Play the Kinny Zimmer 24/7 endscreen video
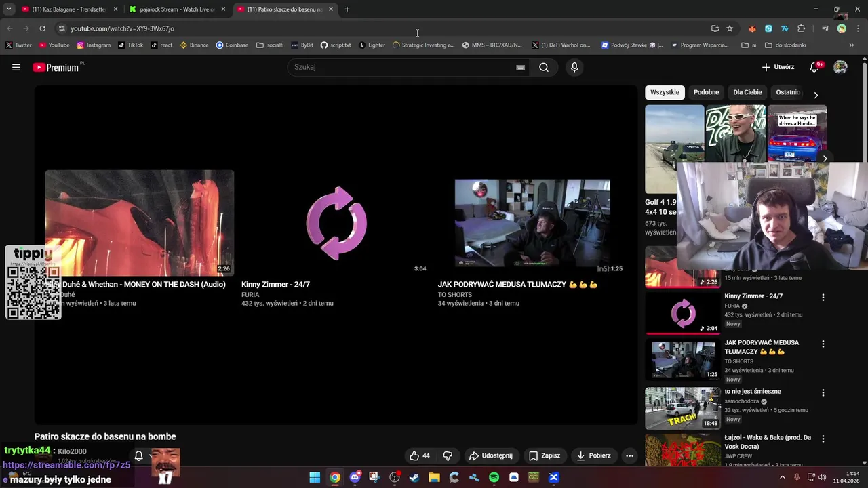This screenshot has height=488, width=868. 336,222
